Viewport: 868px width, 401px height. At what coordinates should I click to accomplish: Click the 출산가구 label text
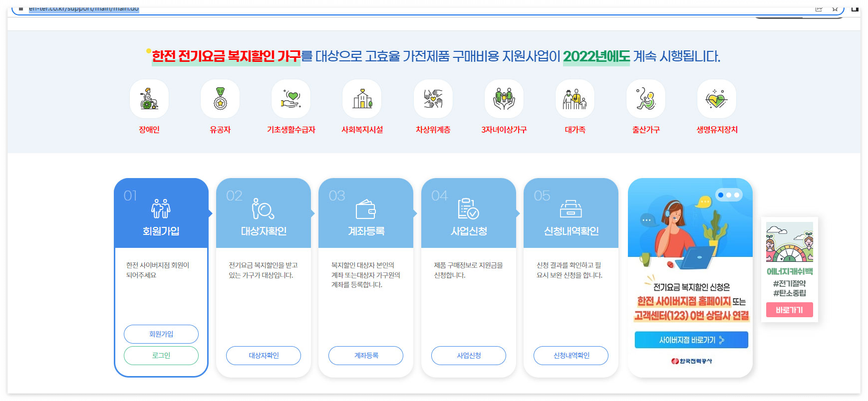[x=646, y=130]
